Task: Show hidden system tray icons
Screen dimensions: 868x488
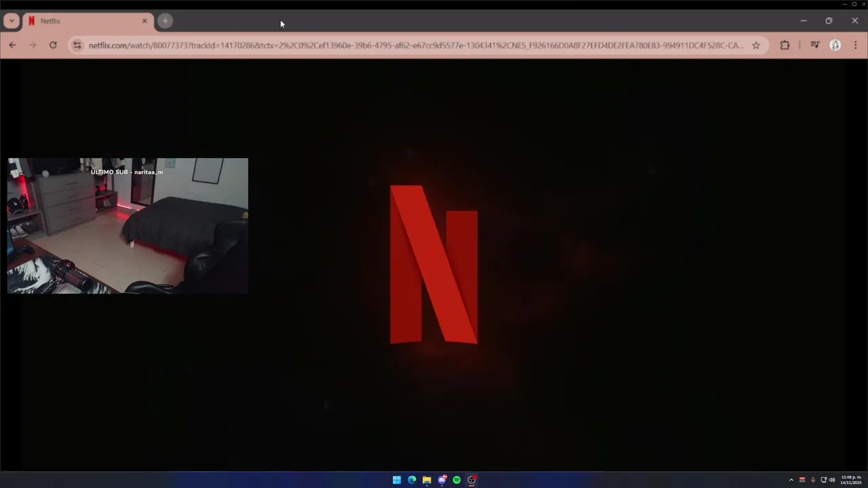Action: 791,480
